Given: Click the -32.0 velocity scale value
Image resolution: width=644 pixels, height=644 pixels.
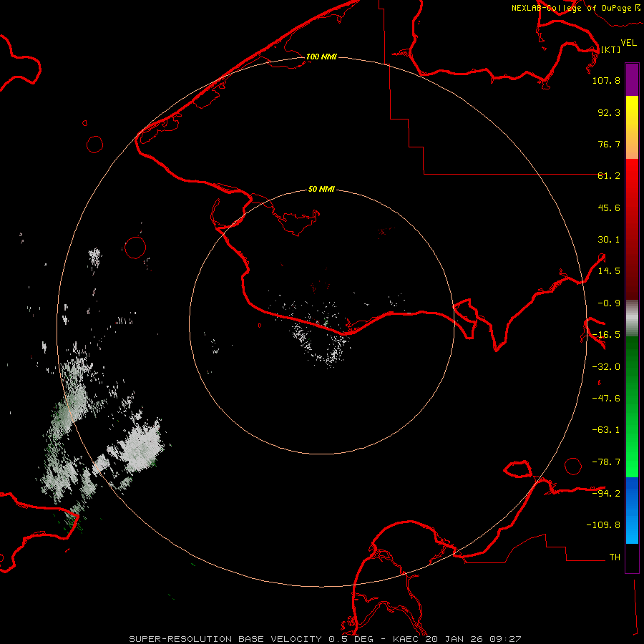Looking at the screenshot, I should (x=606, y=367).
